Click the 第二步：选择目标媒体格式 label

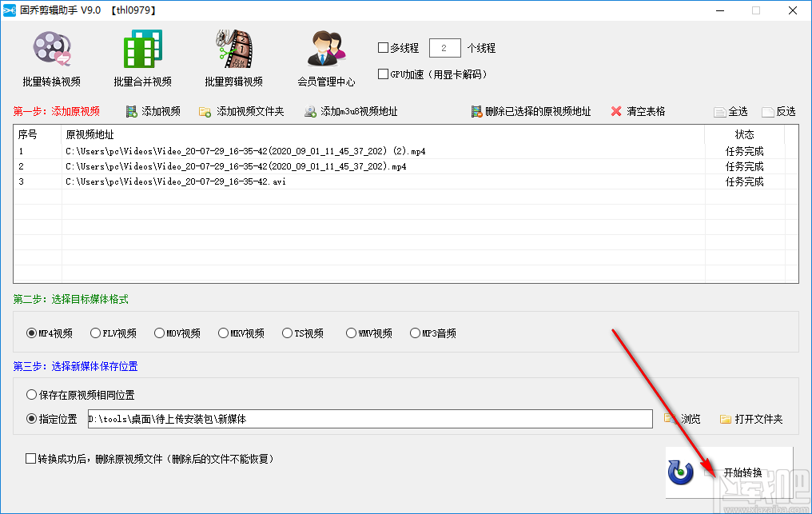(71, 299)
